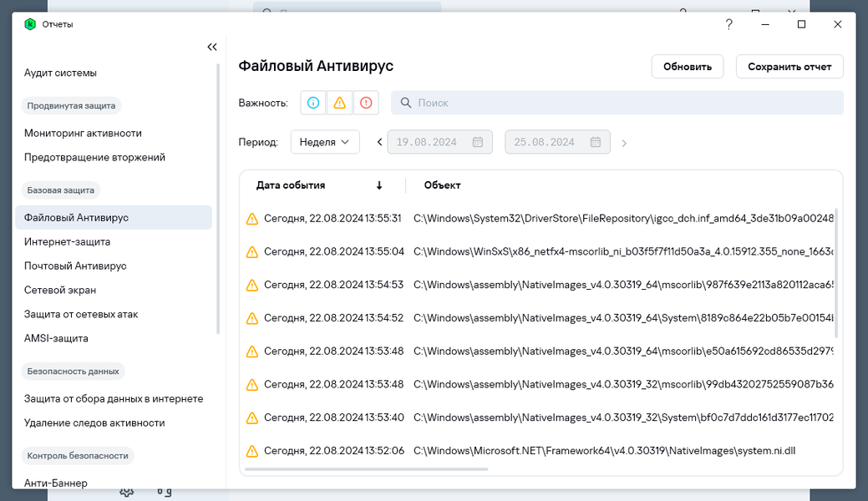Focus the Поиск search field

point(617,103)
